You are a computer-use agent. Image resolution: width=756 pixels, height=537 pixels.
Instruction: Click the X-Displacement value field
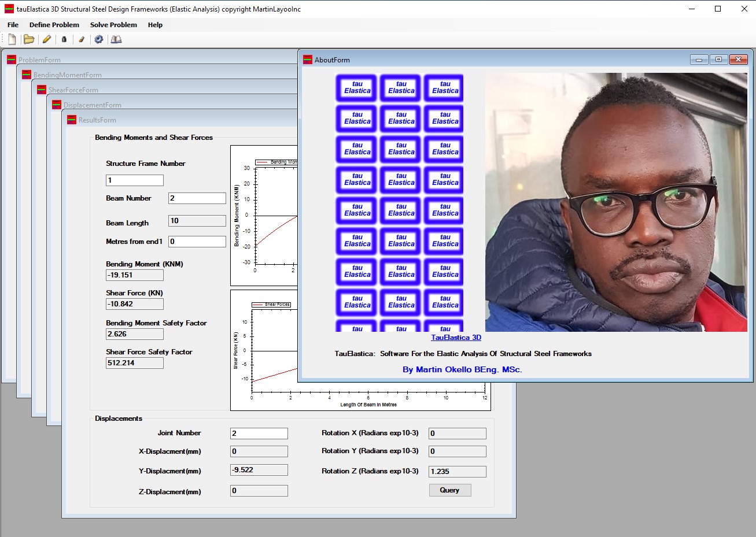(259, 451)
